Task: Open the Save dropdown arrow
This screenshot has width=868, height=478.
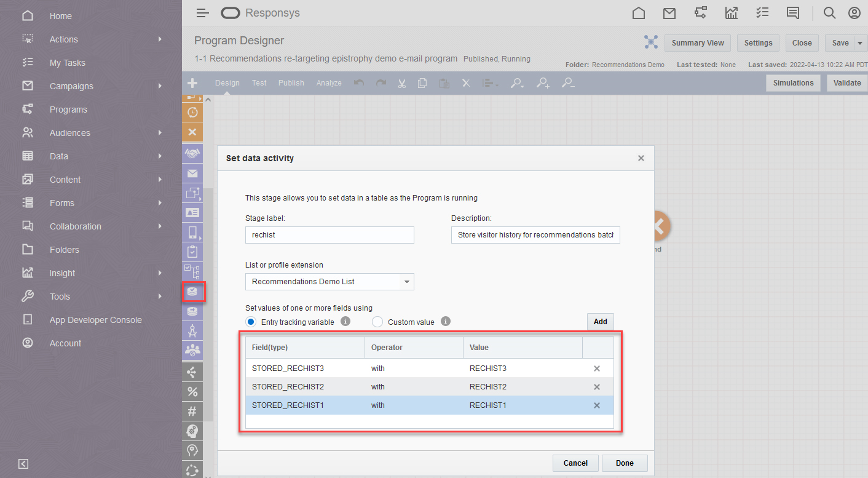Action: tap(859, 43)
